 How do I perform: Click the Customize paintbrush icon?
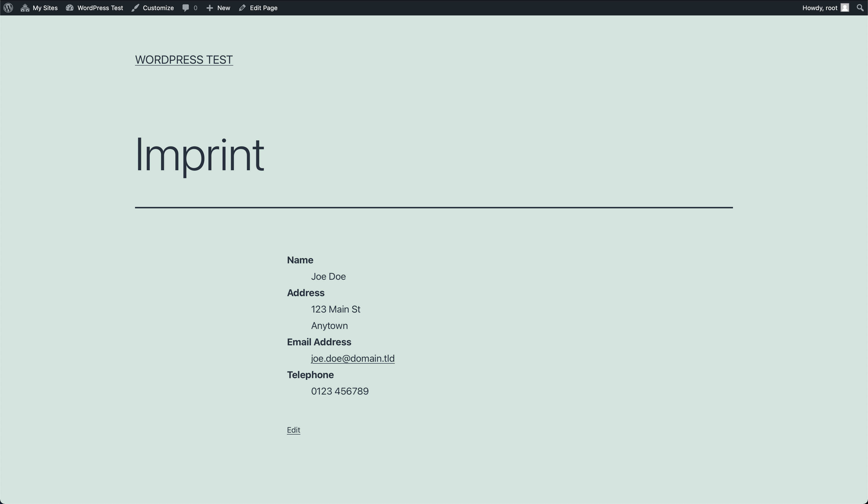(x=135, y=8)
